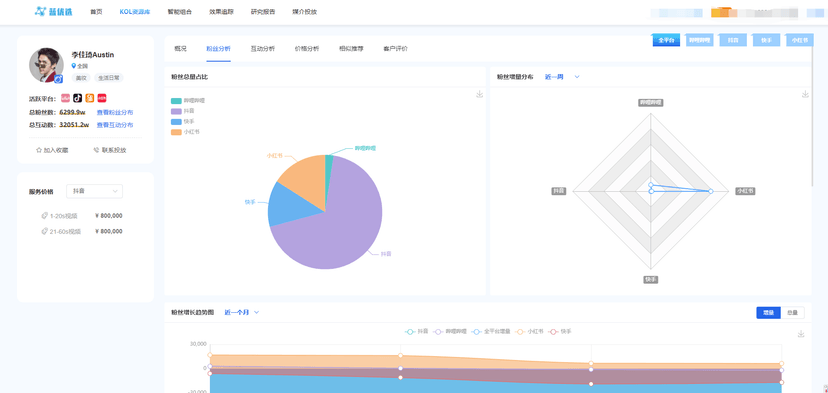Toggle the 快手 series in the trend legend
This screenshot has height=393, width=828.
(560, 332)
